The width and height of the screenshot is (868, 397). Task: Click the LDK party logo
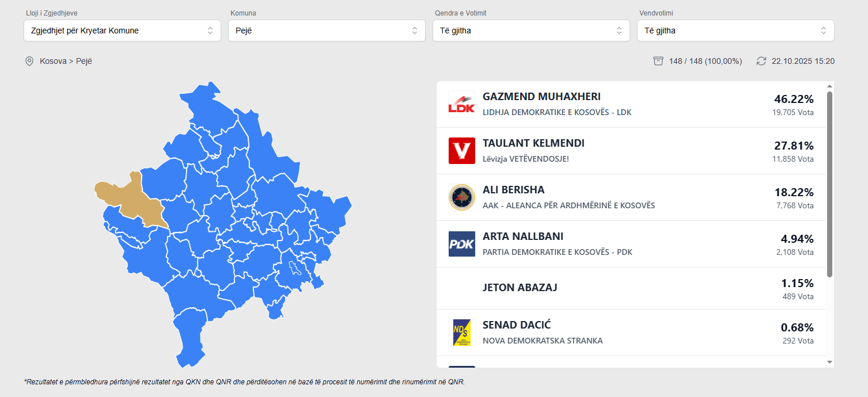click(461, 104)
